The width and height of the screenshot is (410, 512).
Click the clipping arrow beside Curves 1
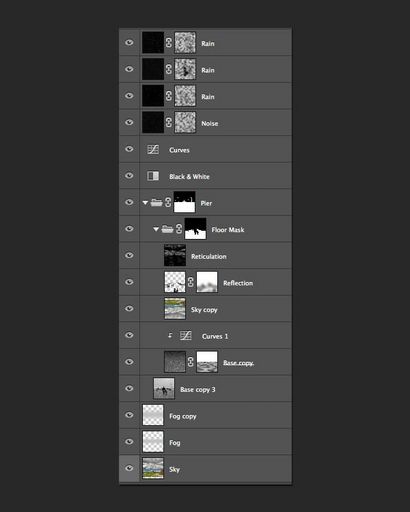point(170,335)
